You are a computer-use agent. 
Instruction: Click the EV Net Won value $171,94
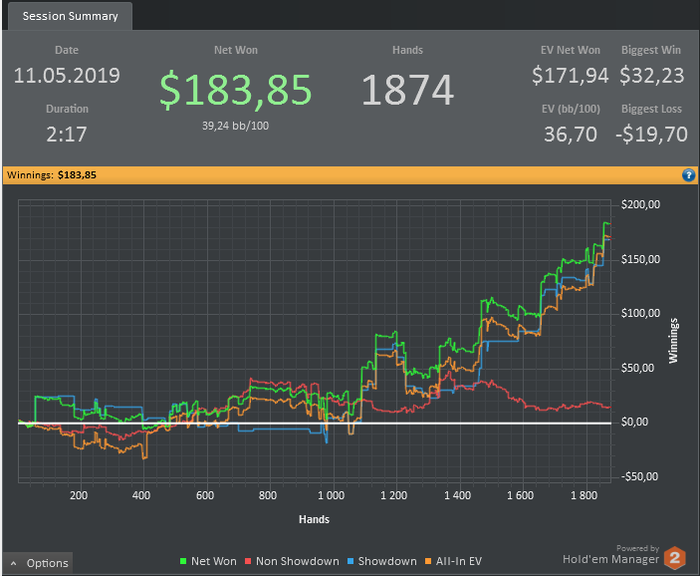pos(570,75)
